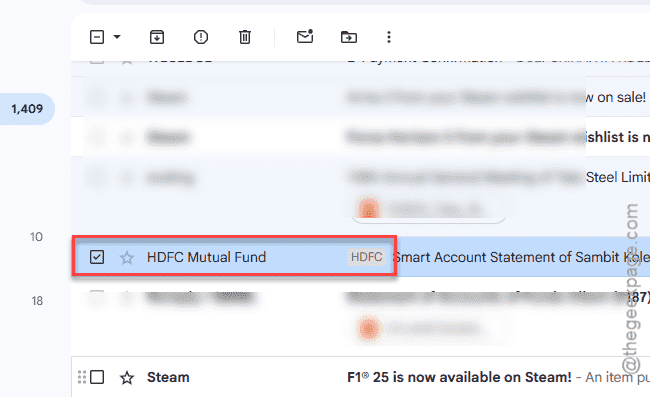Viewport: 650px width, 397px height.
Task: Click the Archive icon in toolbar
Action: point(157,37)
